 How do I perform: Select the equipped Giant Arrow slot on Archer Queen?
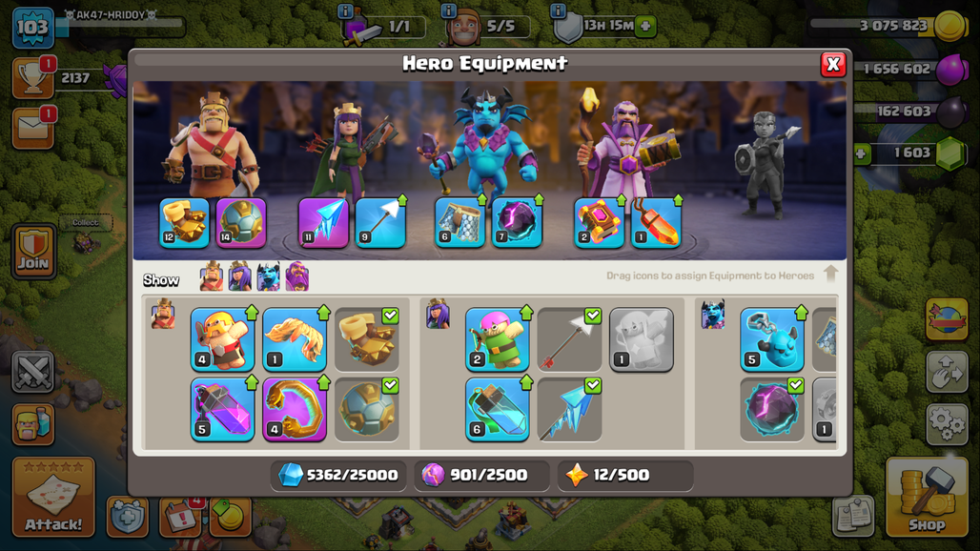point(380,223)
